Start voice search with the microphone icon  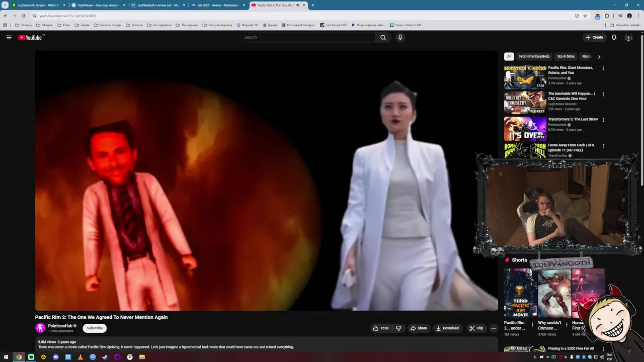pyautogui.click(x=400, y=37)
